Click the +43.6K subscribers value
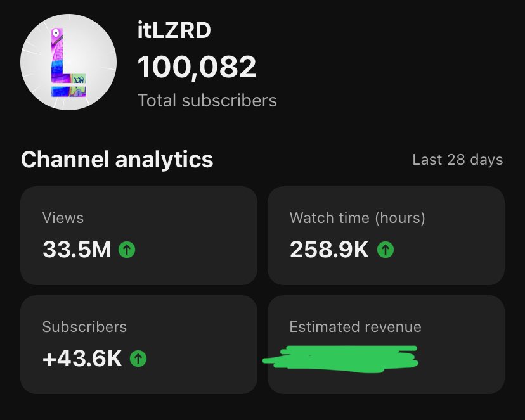 pyautogui.click(x=82, y=359)
